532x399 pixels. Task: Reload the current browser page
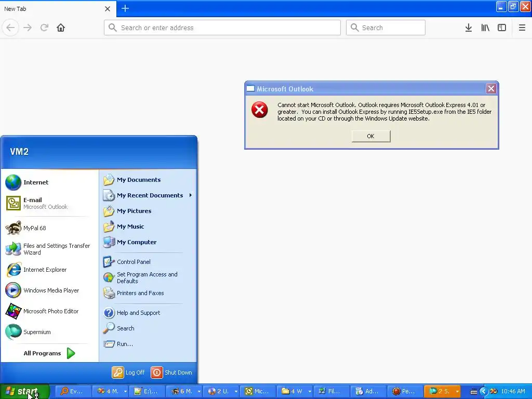click(x=44, y=28)
